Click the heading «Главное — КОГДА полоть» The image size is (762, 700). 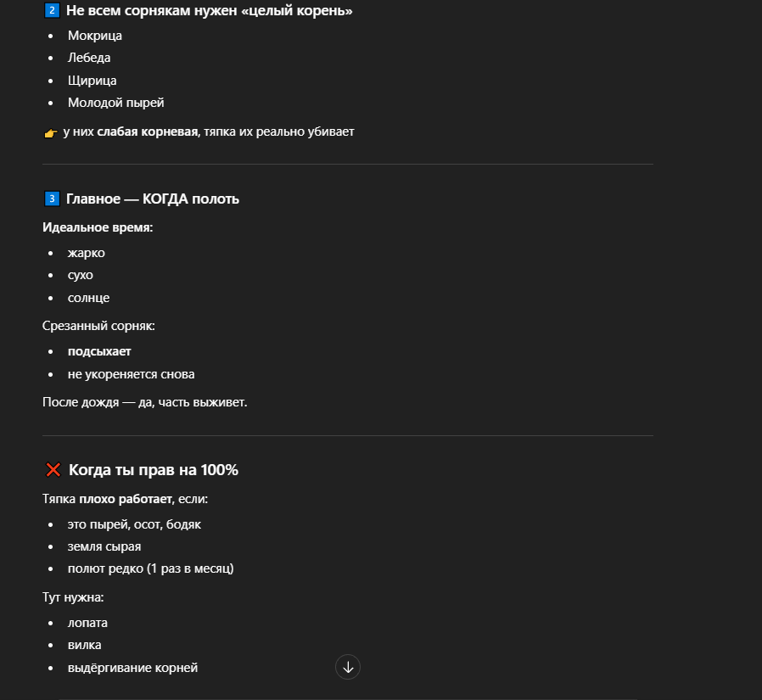153,199
